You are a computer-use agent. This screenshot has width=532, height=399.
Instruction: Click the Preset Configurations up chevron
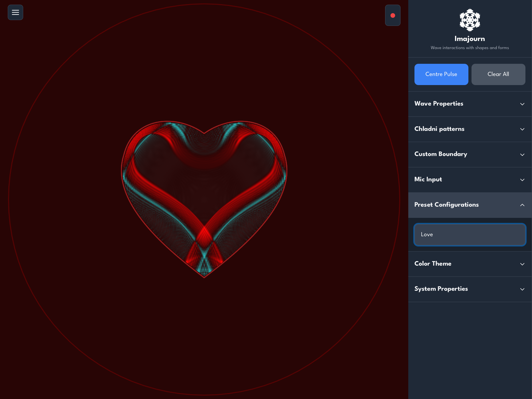point(522,205)
